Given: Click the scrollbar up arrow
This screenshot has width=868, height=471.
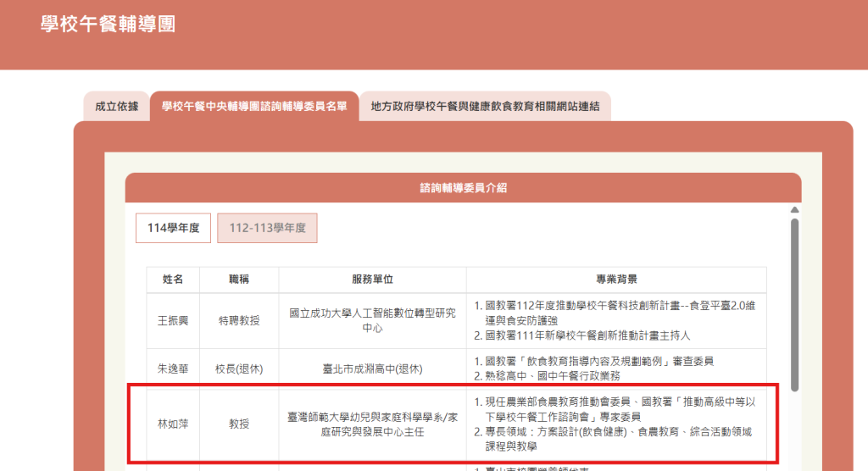Looking at the screenshot, I should 794,210.
